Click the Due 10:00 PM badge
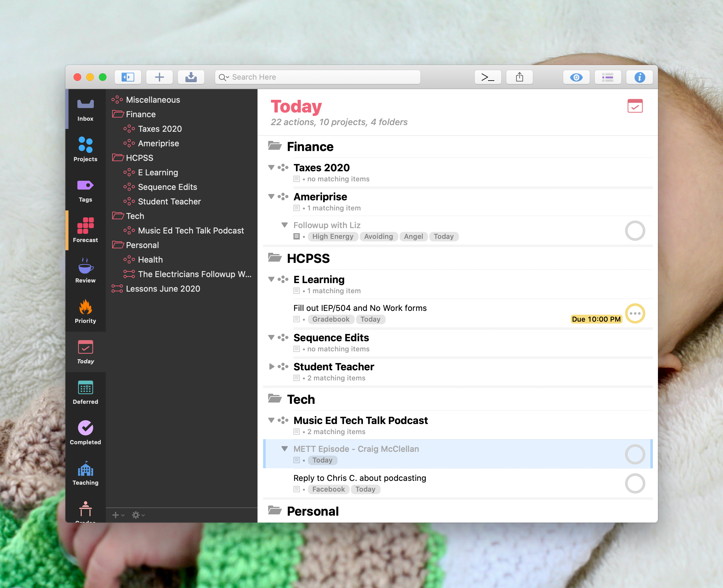The width and height of the screenshot is (723, 588). pos(596,319)
